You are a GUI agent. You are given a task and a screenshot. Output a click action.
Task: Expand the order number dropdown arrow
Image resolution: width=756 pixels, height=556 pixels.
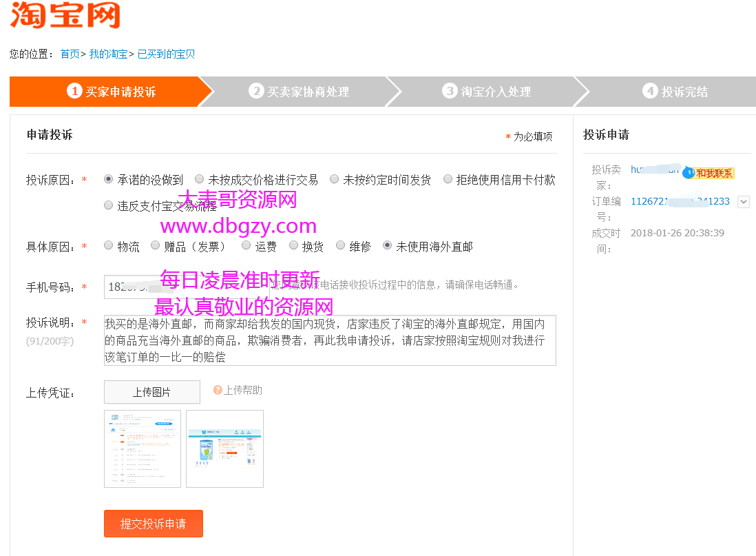click(x=744, y=202)
